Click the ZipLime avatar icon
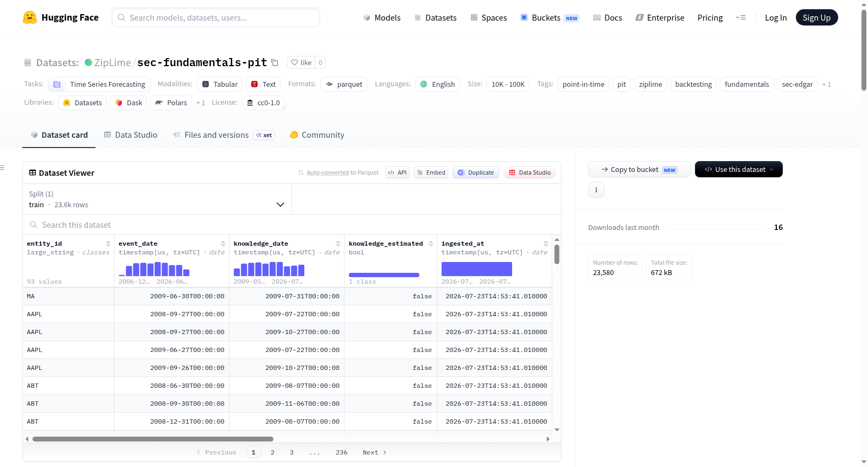This screenshot has width=868, height=467. pos(88,62)
